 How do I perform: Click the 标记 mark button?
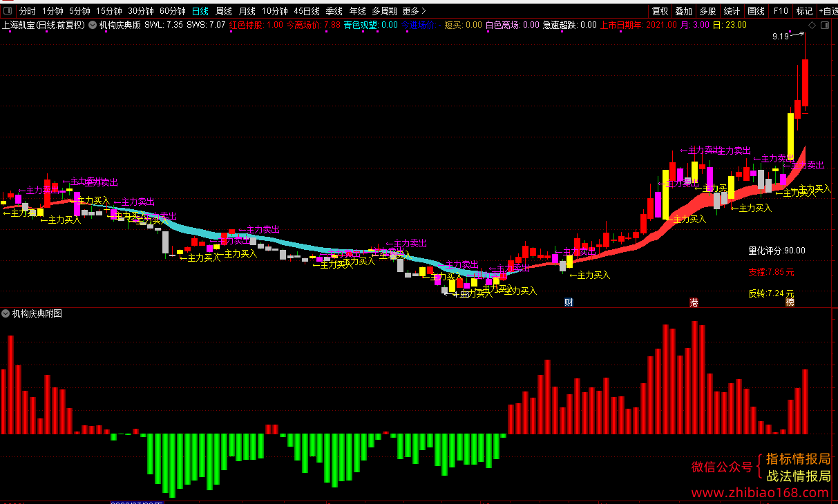click(x=804, y=11)
